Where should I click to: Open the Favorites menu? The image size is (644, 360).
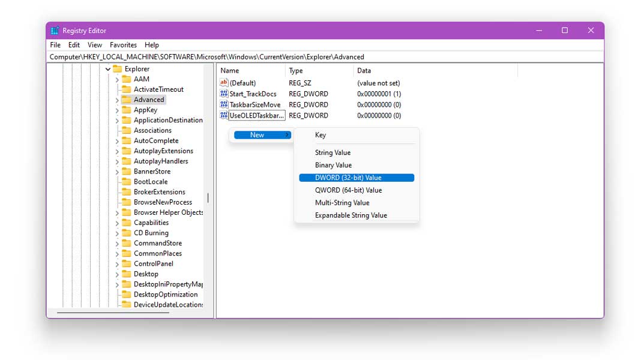point(123,44)
